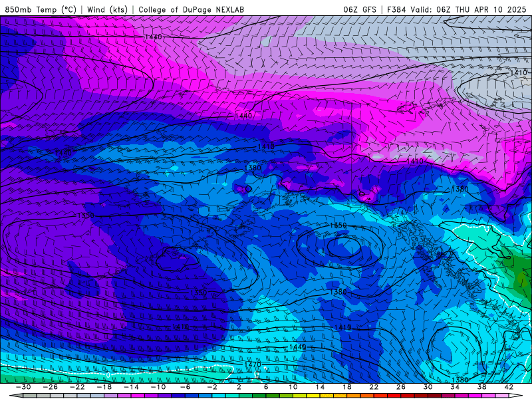Screen dimensions: 532x399
Task: Select the 42 legend value
Action: tap(509, 387)
